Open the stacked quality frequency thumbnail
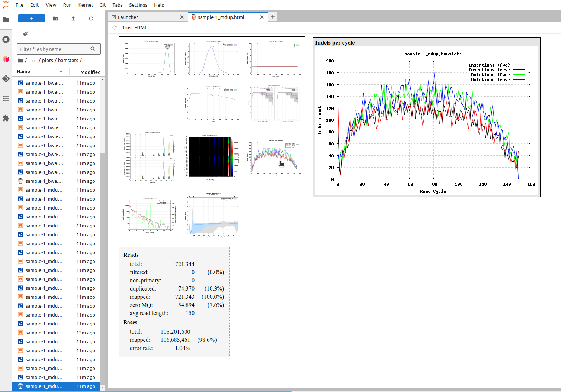This screenshot has height=392, width=561. coord(150,157)
